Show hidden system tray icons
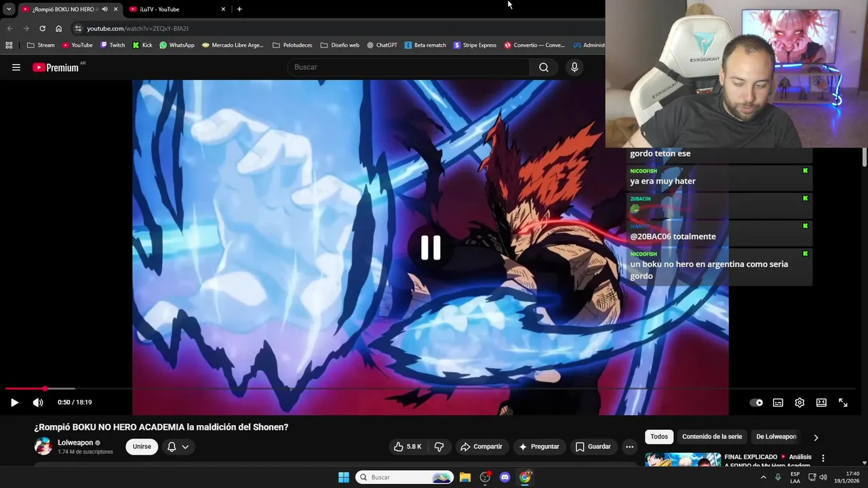The width and height of the screenshot is (868, 488). (x=764, y=477)
